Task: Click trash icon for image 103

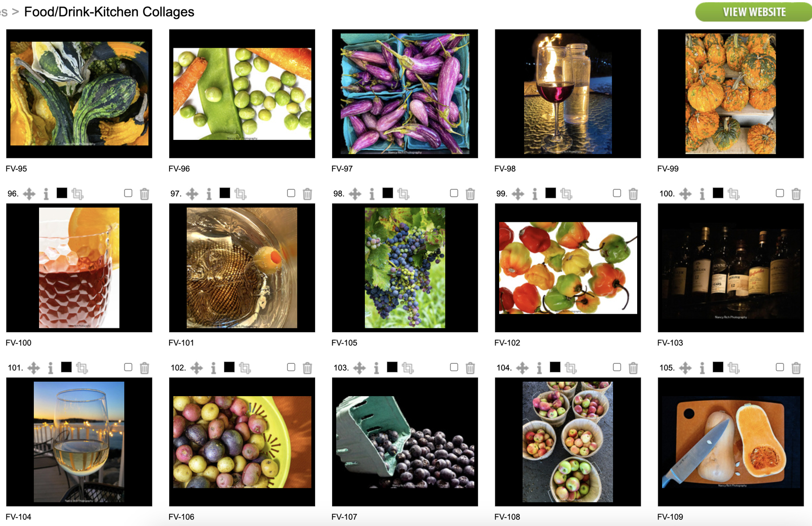Action: pyautogui.click(x=470, y=368)
